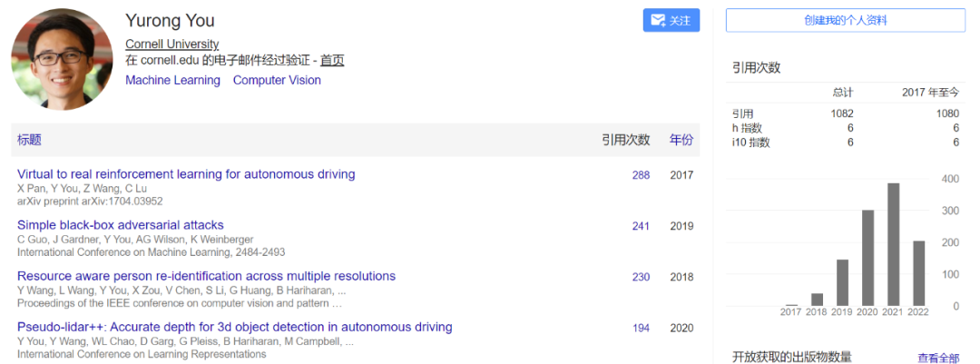Click the 2021 bar in citation chart
The width and height of the screenshot is (980, 364).
pos(893,245)
